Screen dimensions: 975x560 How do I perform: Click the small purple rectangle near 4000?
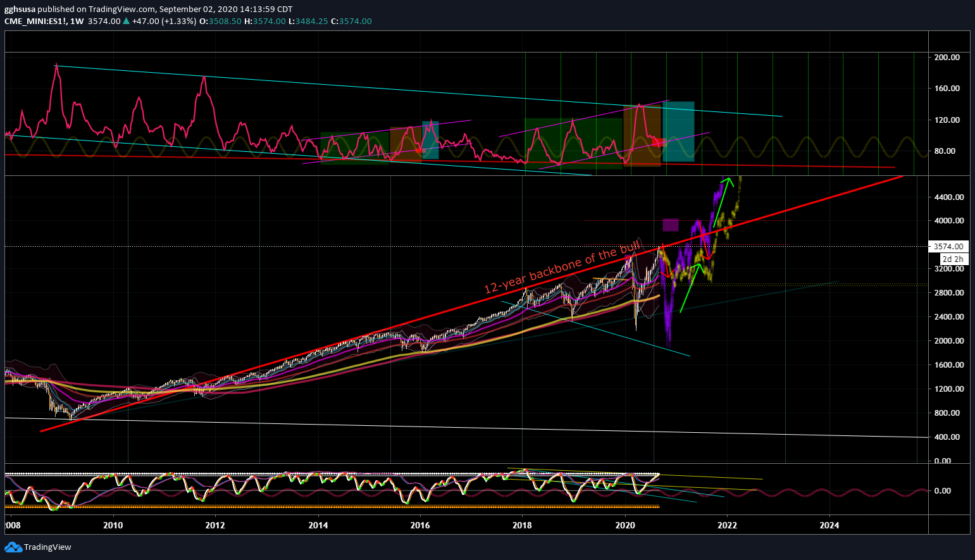click(670, 225)
